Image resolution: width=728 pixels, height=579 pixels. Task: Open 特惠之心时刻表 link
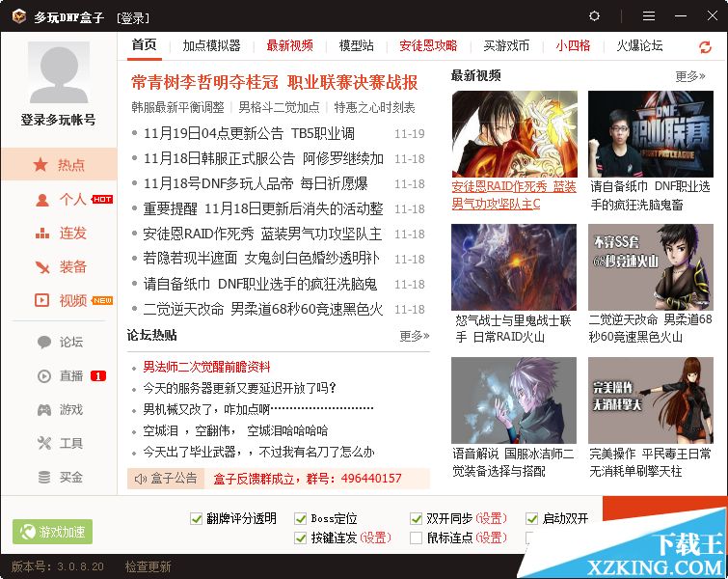pyautogui.click(x=375, y=108)
